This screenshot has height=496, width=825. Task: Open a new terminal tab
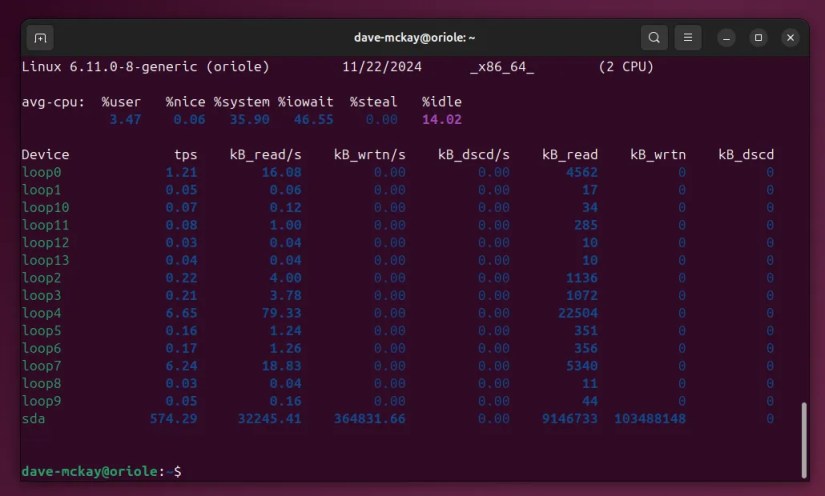(41, 38)
